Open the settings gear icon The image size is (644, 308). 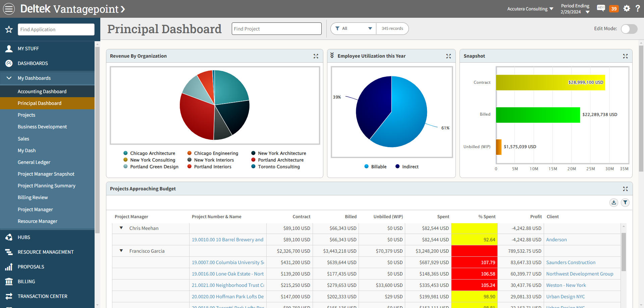coord(627,8)
